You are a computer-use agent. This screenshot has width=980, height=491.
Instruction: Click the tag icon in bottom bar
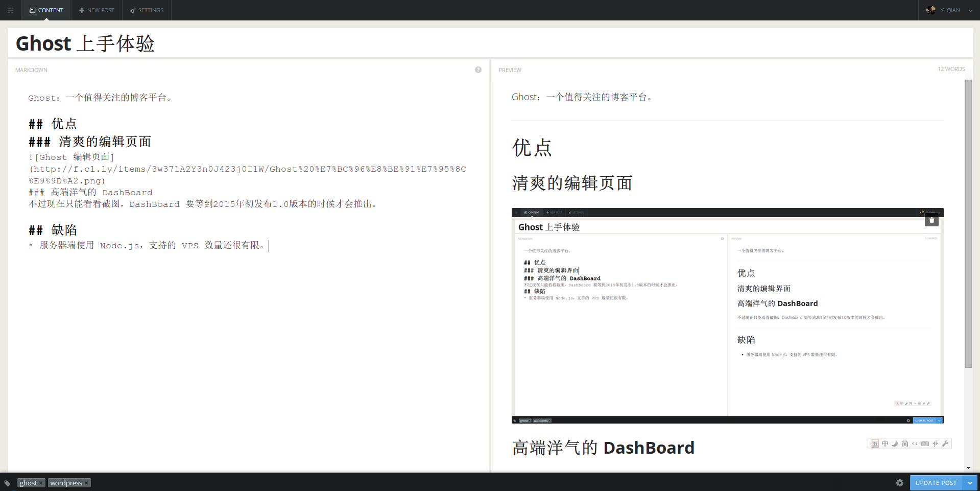8,483
